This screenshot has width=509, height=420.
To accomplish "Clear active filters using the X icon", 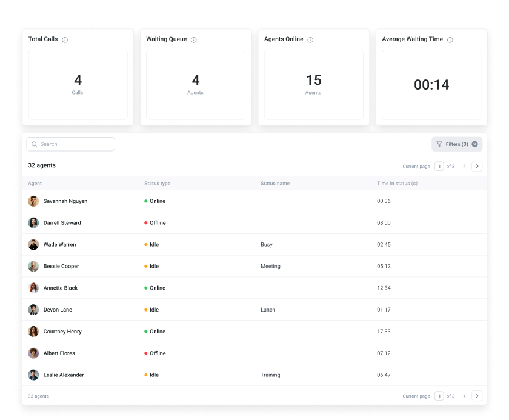I will click(x=474, y=144).
